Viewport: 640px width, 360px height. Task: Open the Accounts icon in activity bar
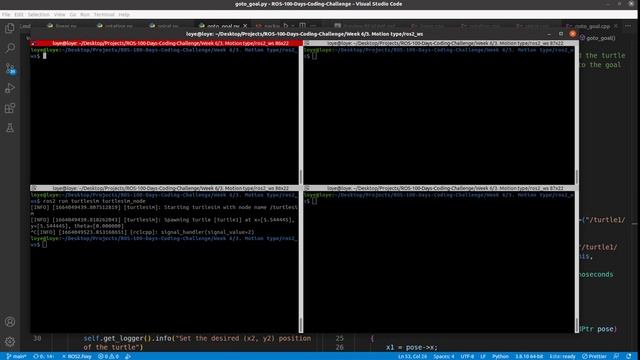pyautogui.click(x=10, y=322)
